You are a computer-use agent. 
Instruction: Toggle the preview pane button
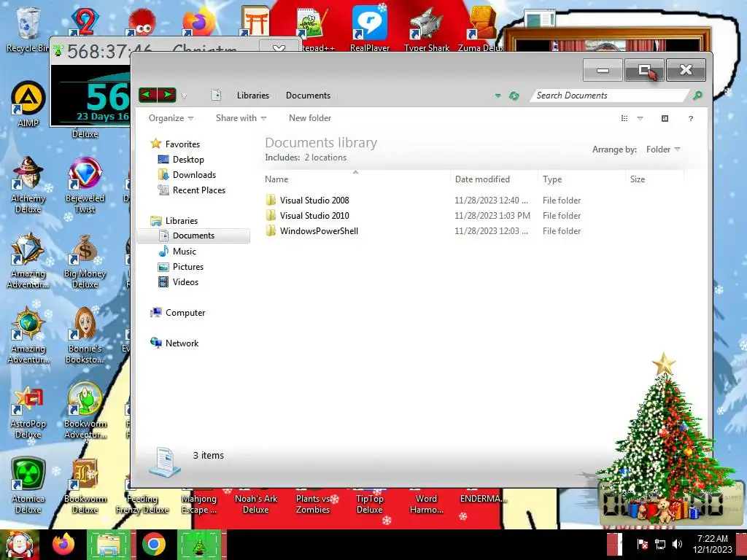point(665,119)
